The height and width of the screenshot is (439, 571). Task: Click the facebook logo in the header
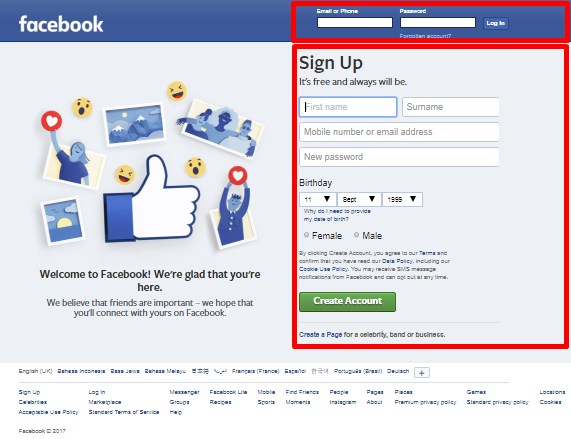click(61, 24)
